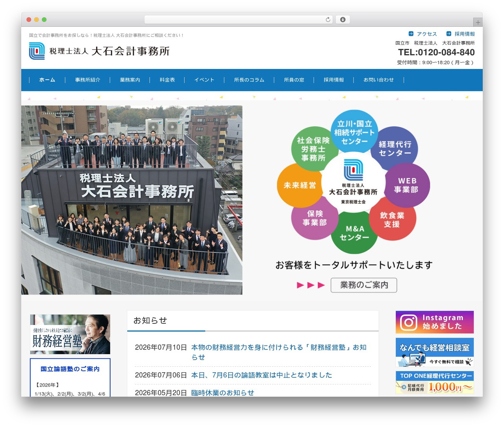The image size is (504, 427).
Task: Click the 業務のご案内 button
Action: pos(364,285)
